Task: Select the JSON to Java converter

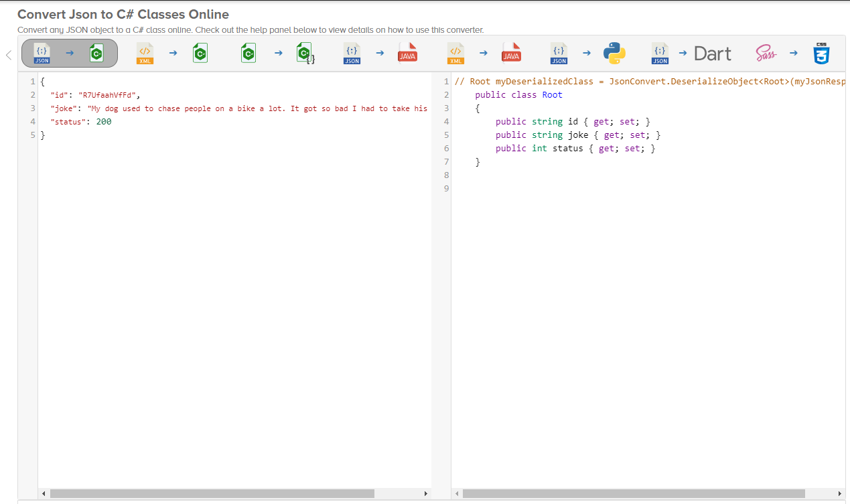Action: (379, 53)
